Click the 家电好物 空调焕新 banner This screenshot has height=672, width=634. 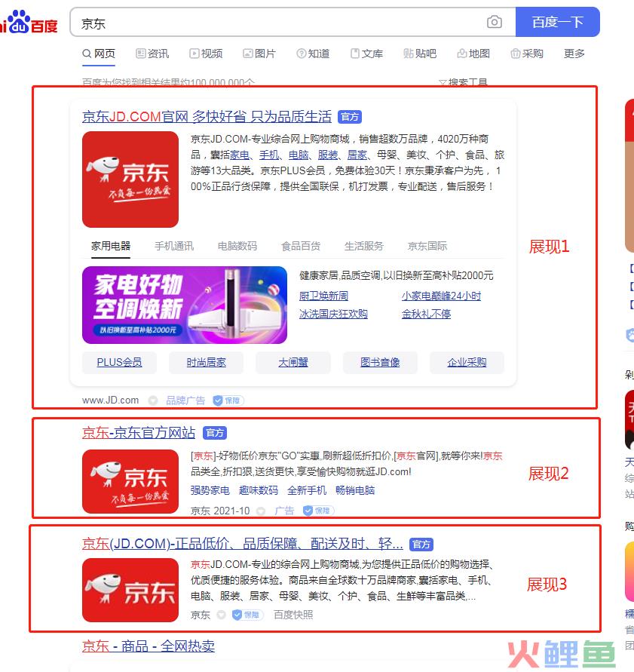point(185,305)
